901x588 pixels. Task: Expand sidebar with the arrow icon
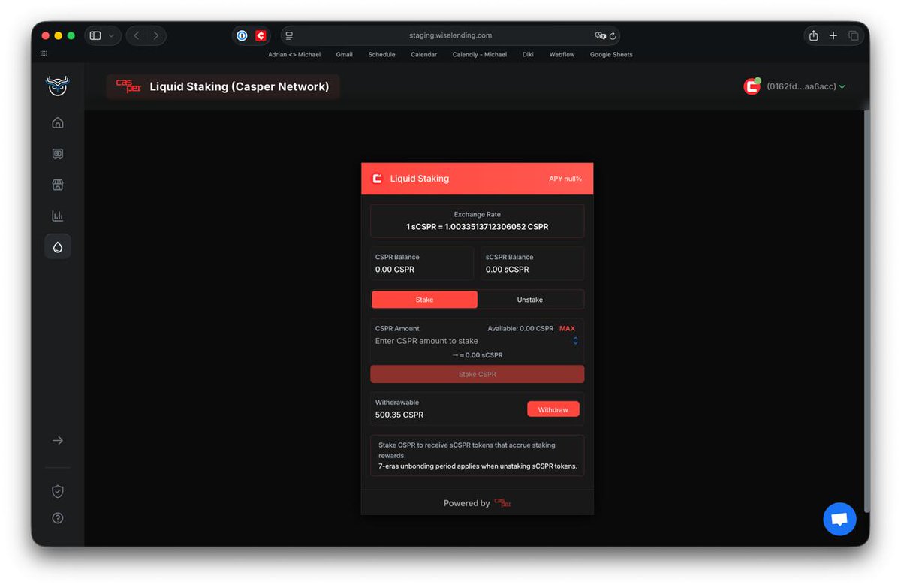[58, 441]
